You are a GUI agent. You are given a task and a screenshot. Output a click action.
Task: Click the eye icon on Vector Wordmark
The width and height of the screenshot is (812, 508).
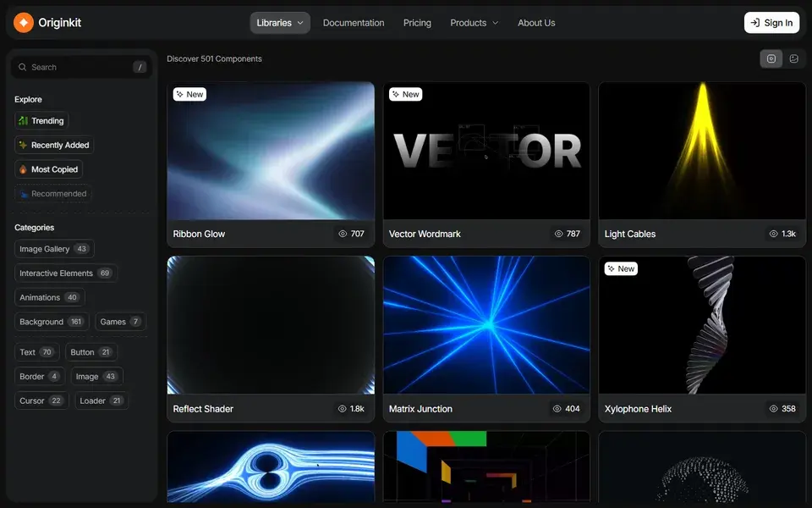coord(558,234)
